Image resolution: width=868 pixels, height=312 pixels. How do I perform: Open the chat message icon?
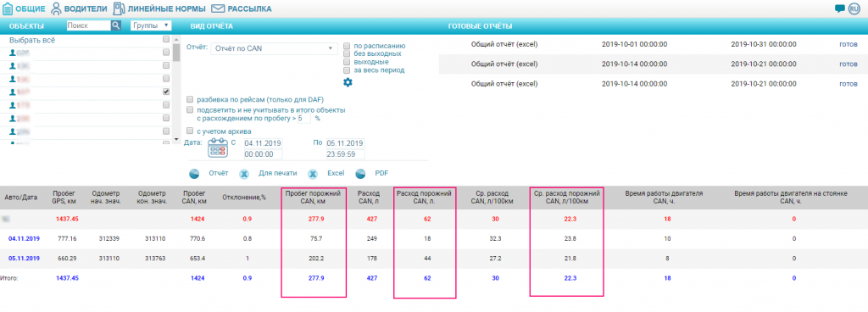(840, 8)
